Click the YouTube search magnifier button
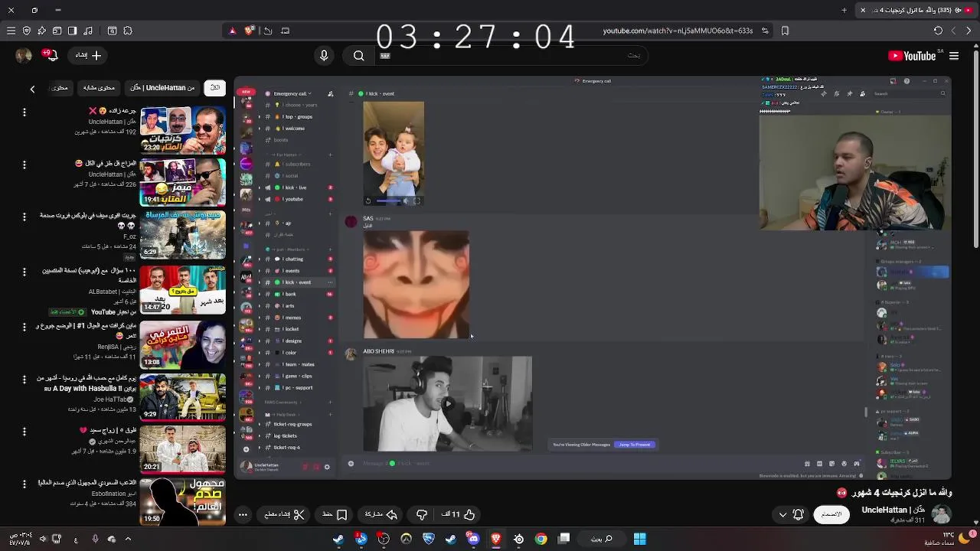Viewport: 980px width, 551px height. 358,55
